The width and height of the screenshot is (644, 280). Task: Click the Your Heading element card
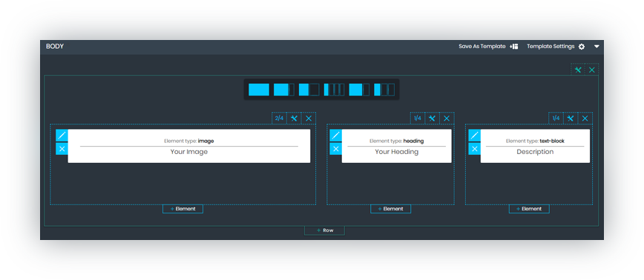point(396,146)
